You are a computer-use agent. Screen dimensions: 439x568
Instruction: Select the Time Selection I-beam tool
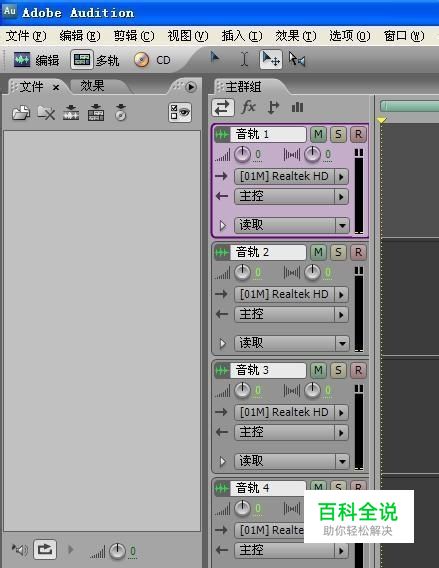pos(245,58)
